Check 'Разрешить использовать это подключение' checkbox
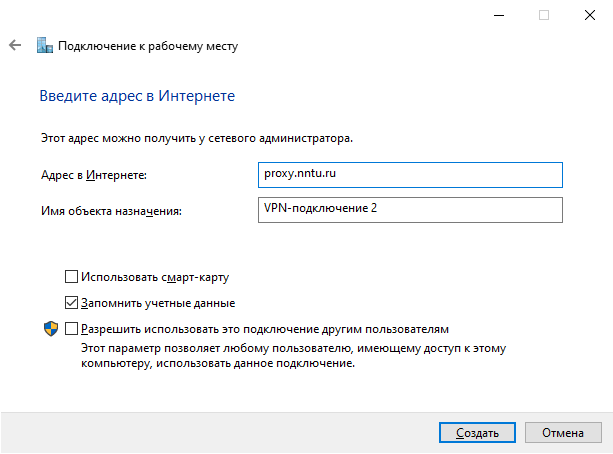Image resolution: width=613 pixels, height=454 pixels. 71,328
